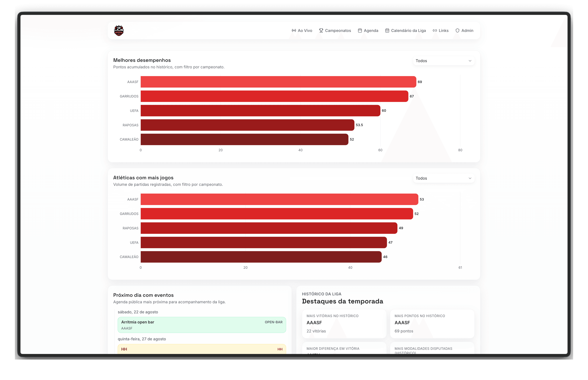Click the GARRUDOS bar with 52 games
The width and height of the screenshot is (588, 380).
tap(277, 214)
